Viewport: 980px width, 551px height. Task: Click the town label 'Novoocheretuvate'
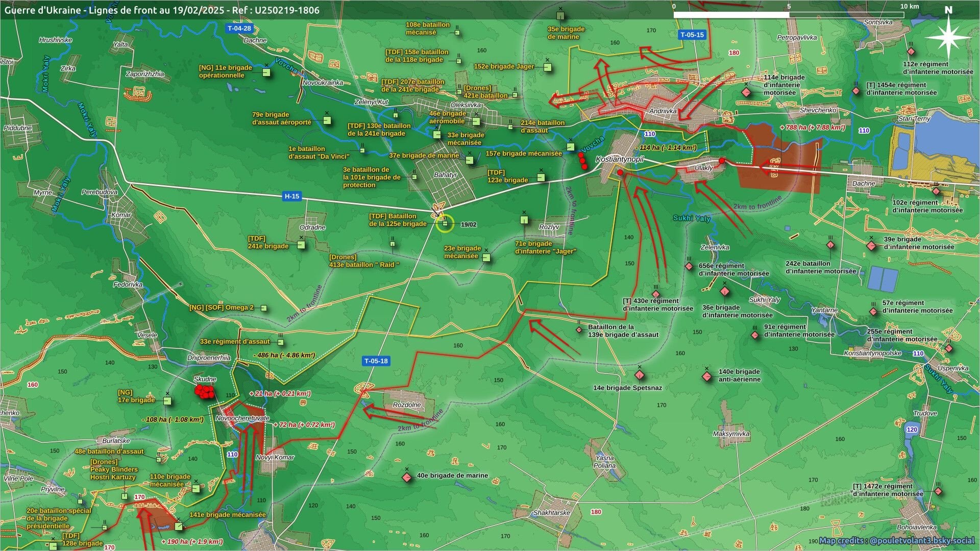242,418
